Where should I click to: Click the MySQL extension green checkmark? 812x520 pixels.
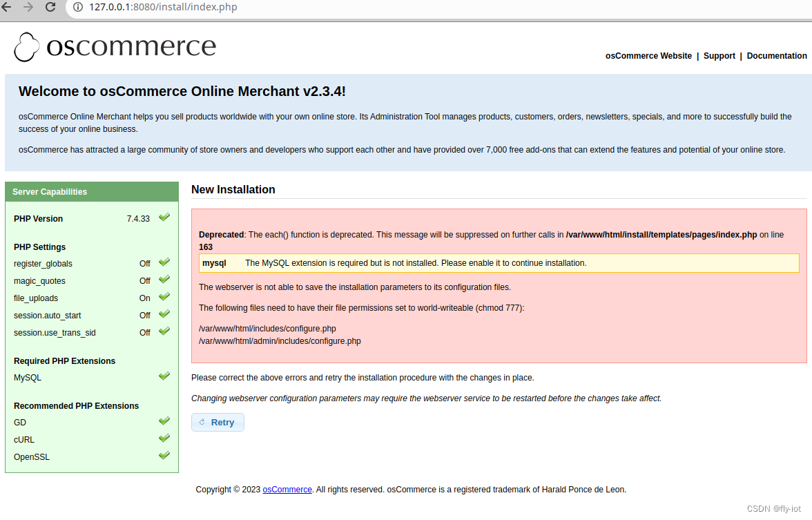click(164, 376)
